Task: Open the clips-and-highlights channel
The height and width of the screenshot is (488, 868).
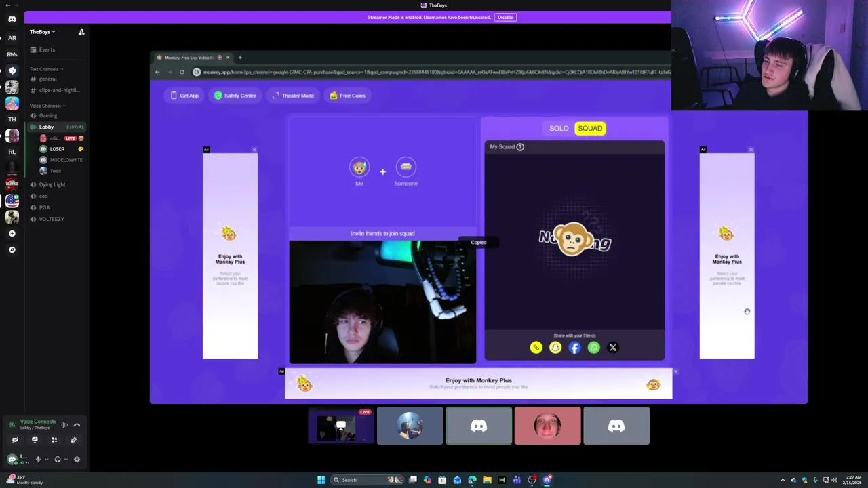Action: tap(57, 90)
